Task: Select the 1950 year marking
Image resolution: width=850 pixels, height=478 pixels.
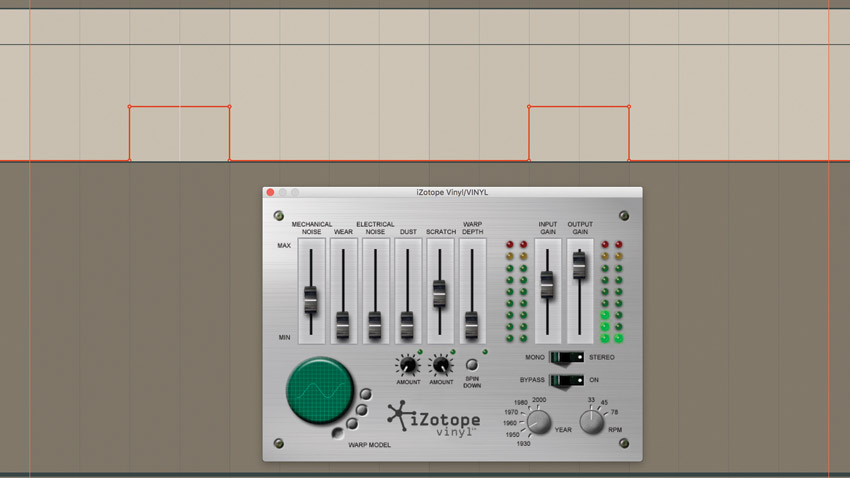Action: tap(512, 435)
